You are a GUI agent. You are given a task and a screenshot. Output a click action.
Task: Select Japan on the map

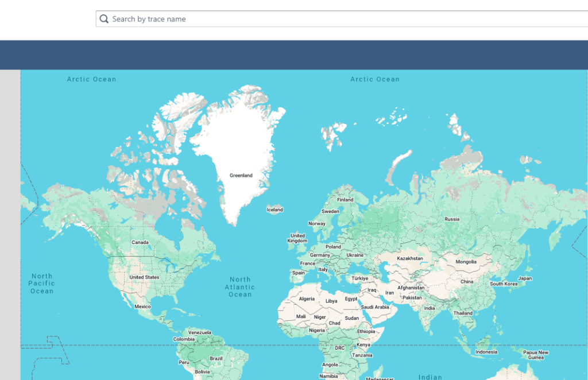click(x=525, y=278)
